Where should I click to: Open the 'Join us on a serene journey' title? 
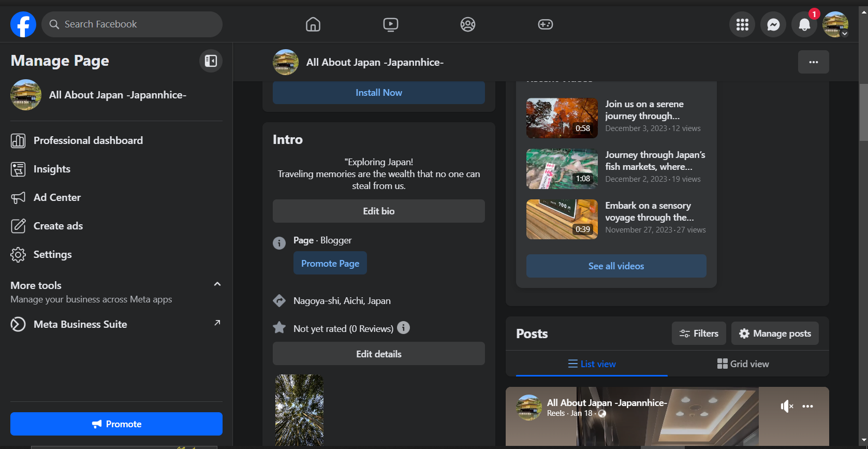point(644,110)
